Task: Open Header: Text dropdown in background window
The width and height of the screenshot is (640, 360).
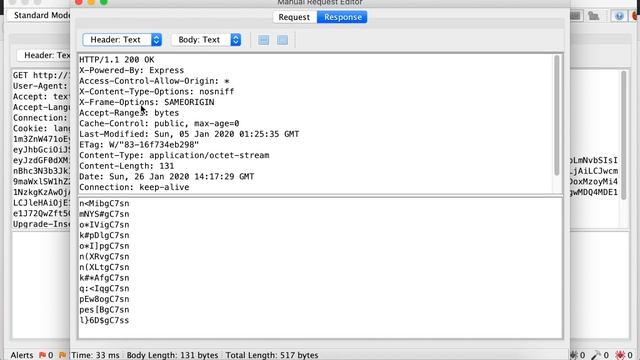Action: click(x=44, y=55)
